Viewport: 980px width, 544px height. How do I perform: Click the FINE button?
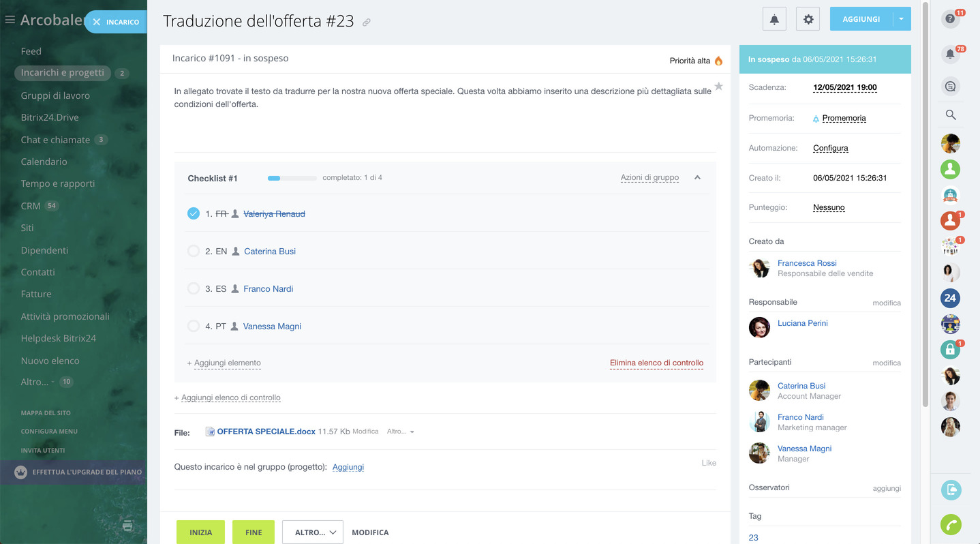click(254, 532)
